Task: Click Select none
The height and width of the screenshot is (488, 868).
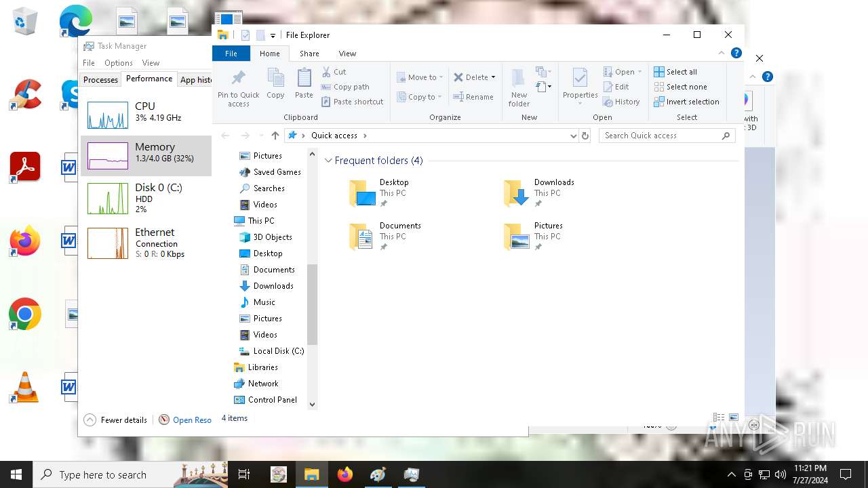Action: pyautogui.click(x=680, y=87)
